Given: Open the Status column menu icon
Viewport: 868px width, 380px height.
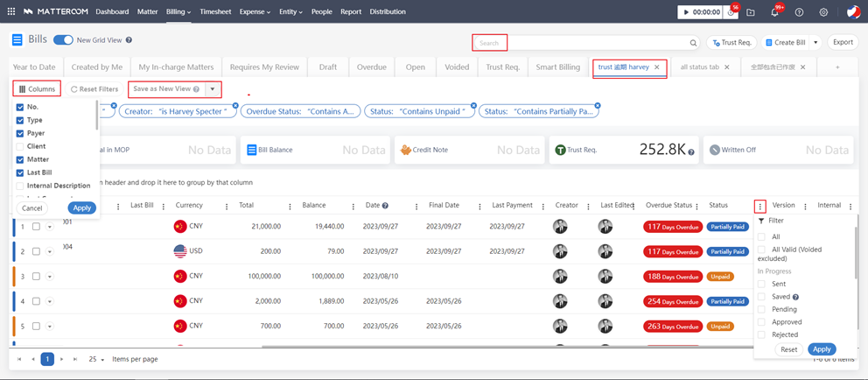Looking at the screenshot, I should (759, 207).
